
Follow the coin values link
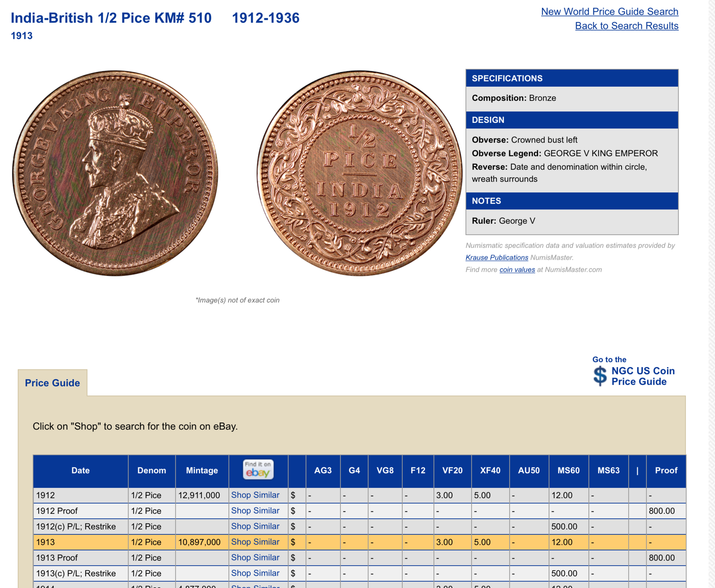pyautogui.click(x=517, y=269)
